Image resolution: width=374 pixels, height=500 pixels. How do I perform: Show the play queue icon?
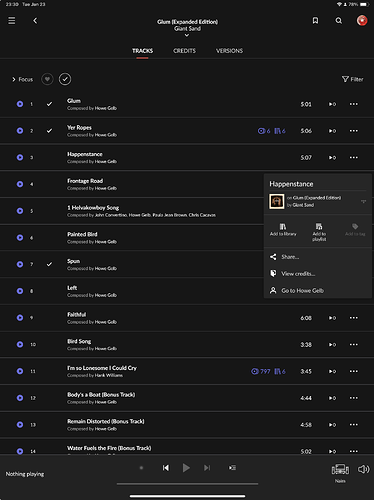click(232, 468)
